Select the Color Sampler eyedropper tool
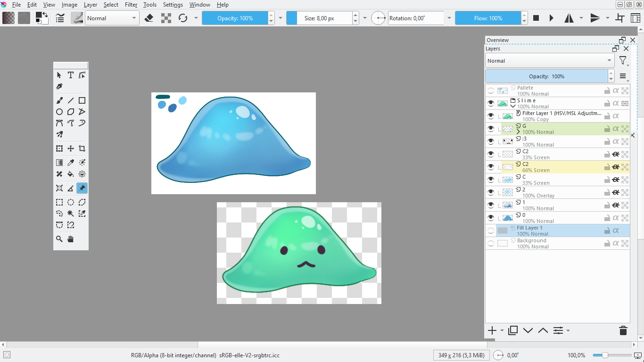 (x=71, y=163)
